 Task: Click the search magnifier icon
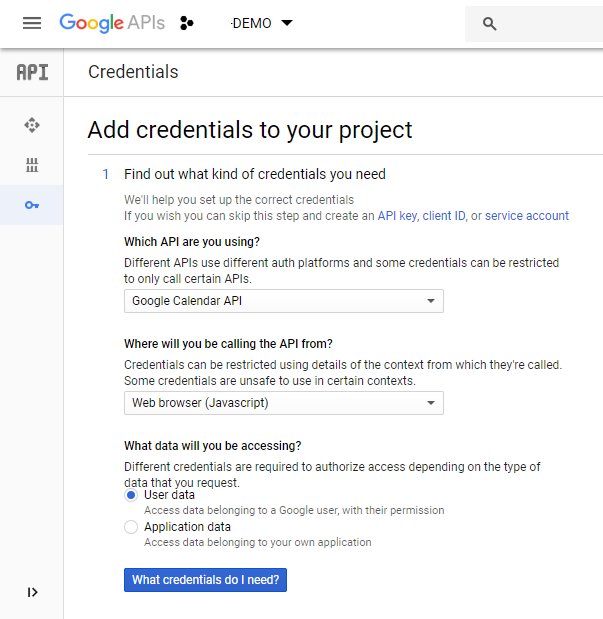489,24
